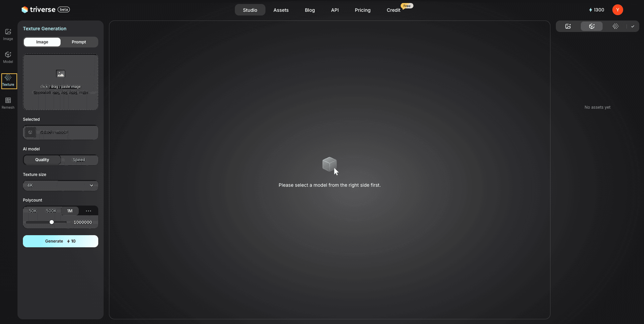Choose Speed AI model
644x324 pixels.
[79, 160]
